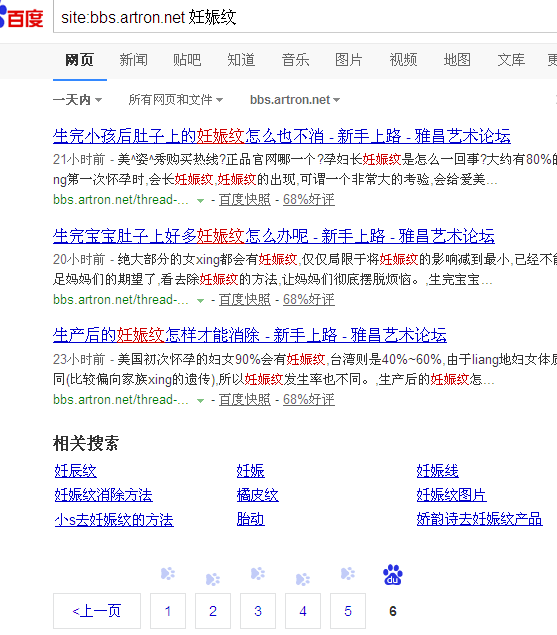Select the 视频 tab
Image resolution: width=557 pixels, height=635 pixels.
click(x=403, y=60)
